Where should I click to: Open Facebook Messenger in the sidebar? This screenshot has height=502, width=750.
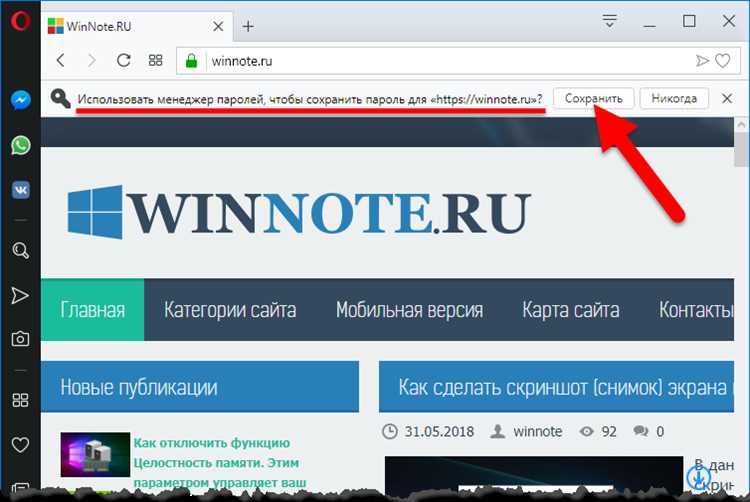[21, 100]
